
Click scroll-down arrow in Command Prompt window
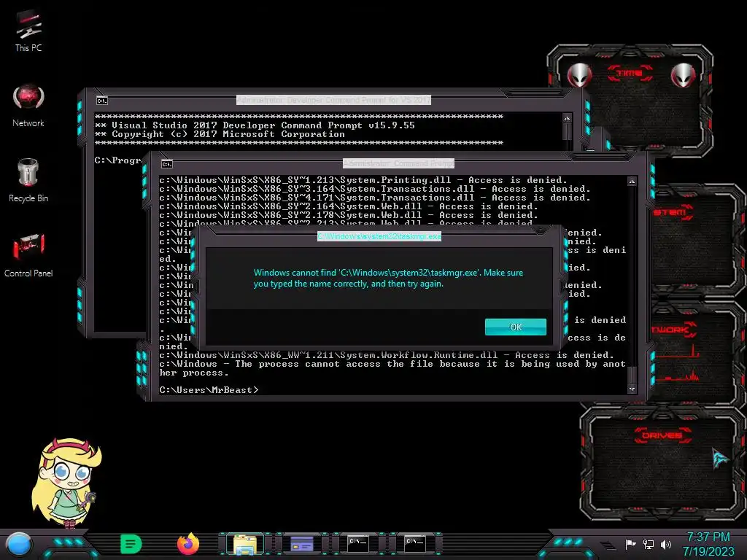click(632, 389)
